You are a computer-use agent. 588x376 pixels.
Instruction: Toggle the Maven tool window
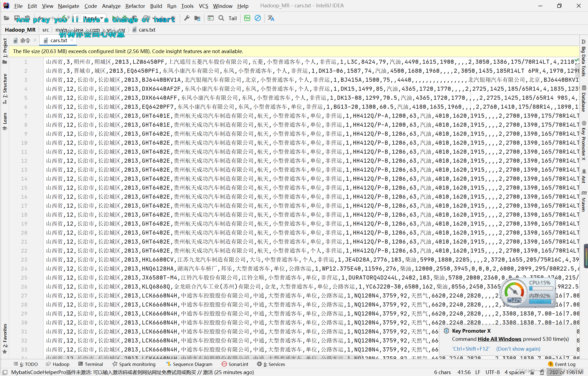583,202
